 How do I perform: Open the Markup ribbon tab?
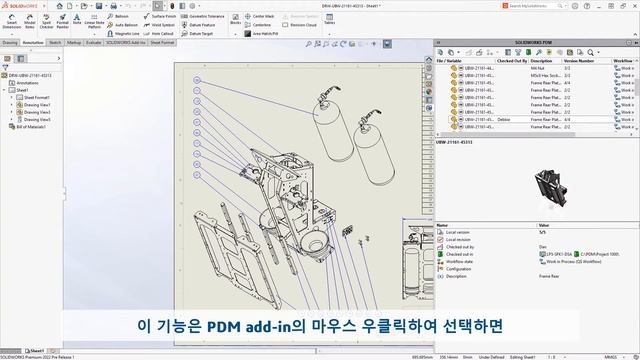74,42
